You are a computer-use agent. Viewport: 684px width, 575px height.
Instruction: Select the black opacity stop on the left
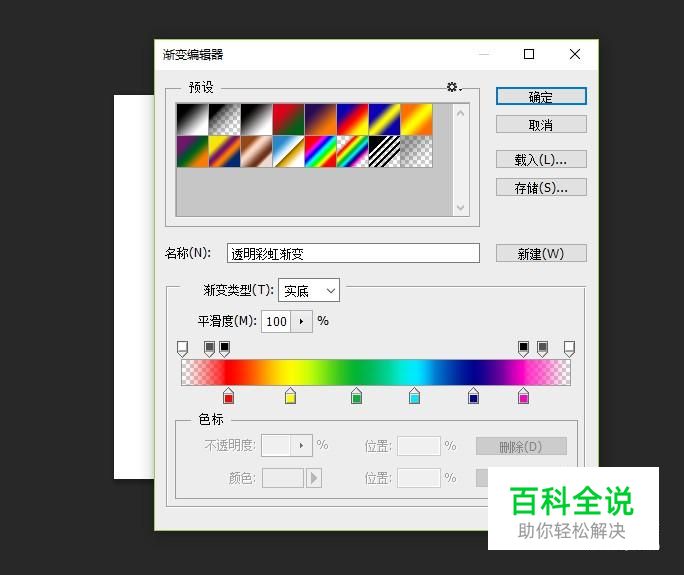click(x=224, y=349)
